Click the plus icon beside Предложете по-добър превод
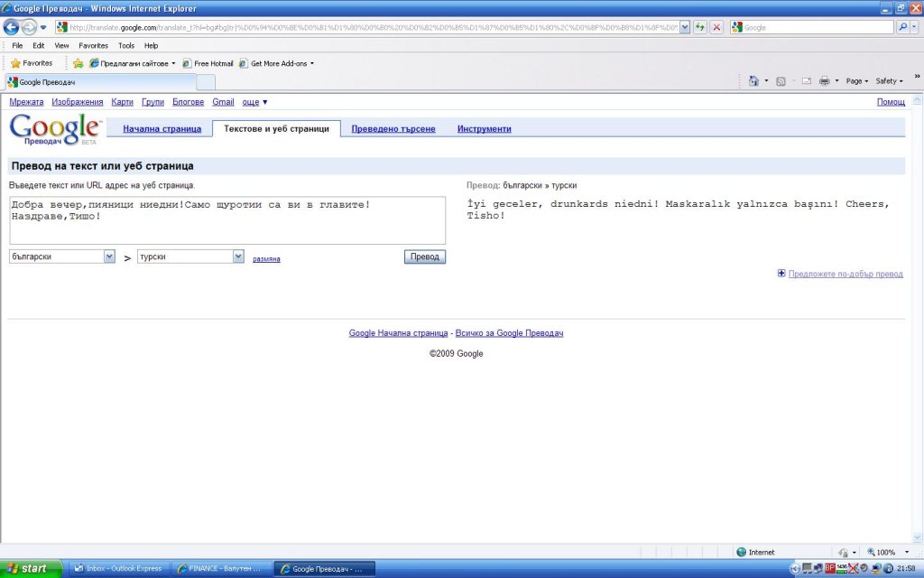Image resolution: width=924 pixels, height=578 pixels. 781,273
